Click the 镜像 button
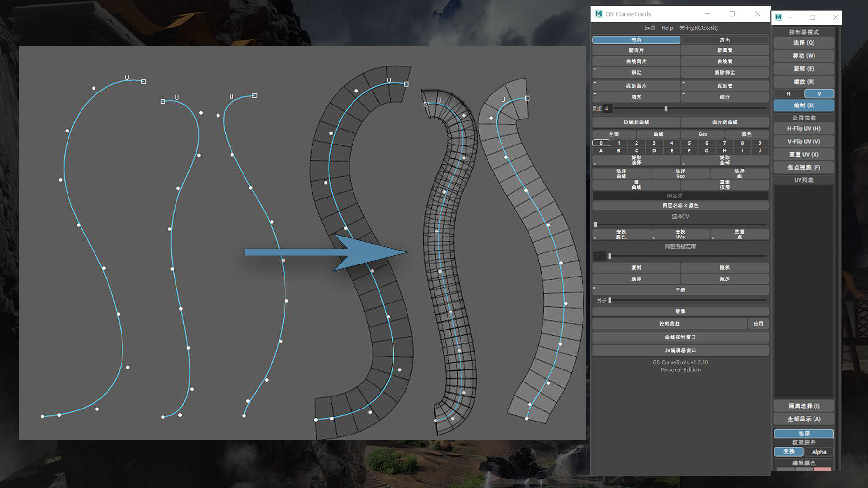868x488 pixels. click(x=680, y=311)
